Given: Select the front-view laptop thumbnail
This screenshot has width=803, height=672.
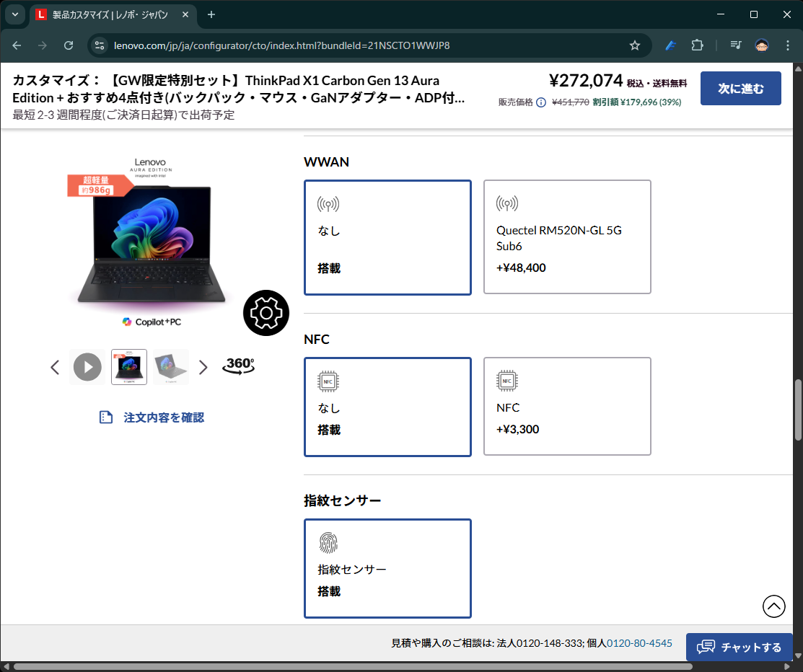Looking at the screenshot, I should tap(129, 367).
